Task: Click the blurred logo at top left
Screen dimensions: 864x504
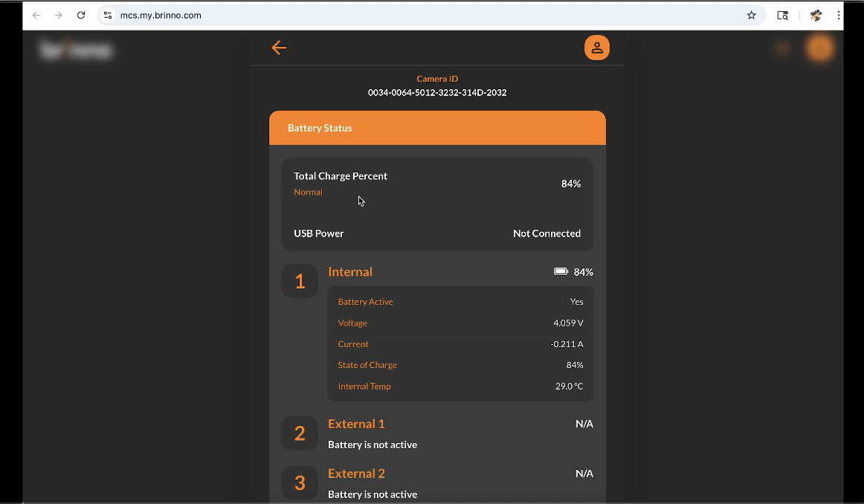Action: (x=76, y=51)
